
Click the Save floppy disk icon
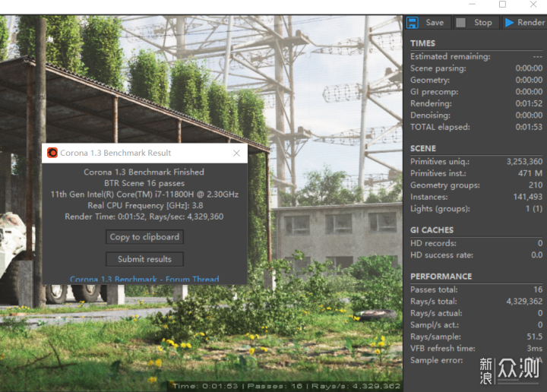413,23
